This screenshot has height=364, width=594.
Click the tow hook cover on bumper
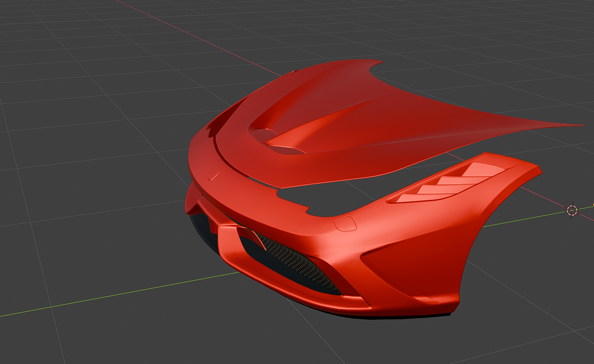345,223
